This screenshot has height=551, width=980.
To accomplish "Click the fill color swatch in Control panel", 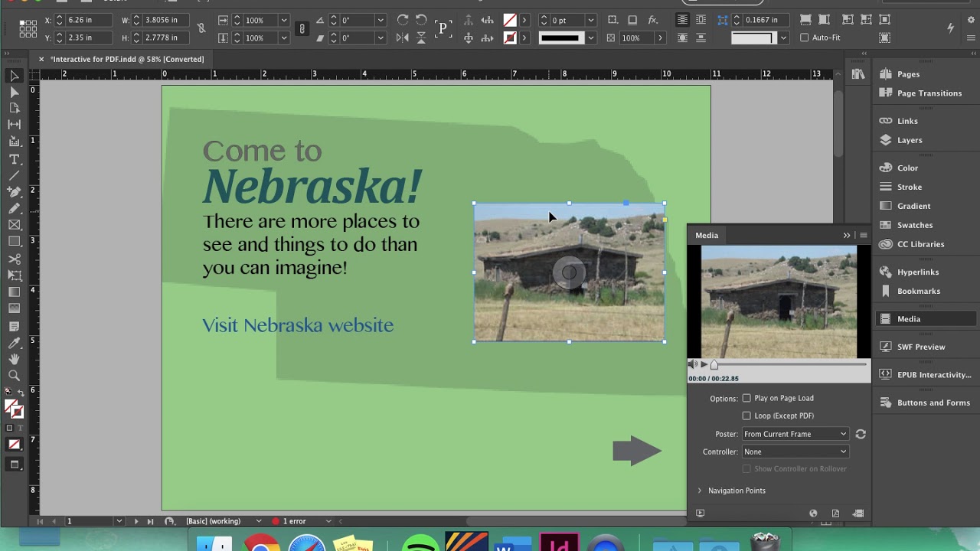I will pos(510,20).
